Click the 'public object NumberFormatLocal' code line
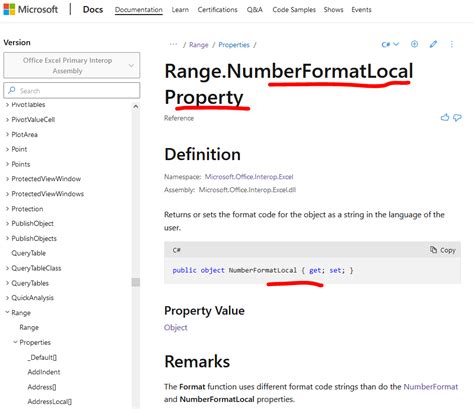Viewport: 474px width, 409px height. click(x=263, y=270)
